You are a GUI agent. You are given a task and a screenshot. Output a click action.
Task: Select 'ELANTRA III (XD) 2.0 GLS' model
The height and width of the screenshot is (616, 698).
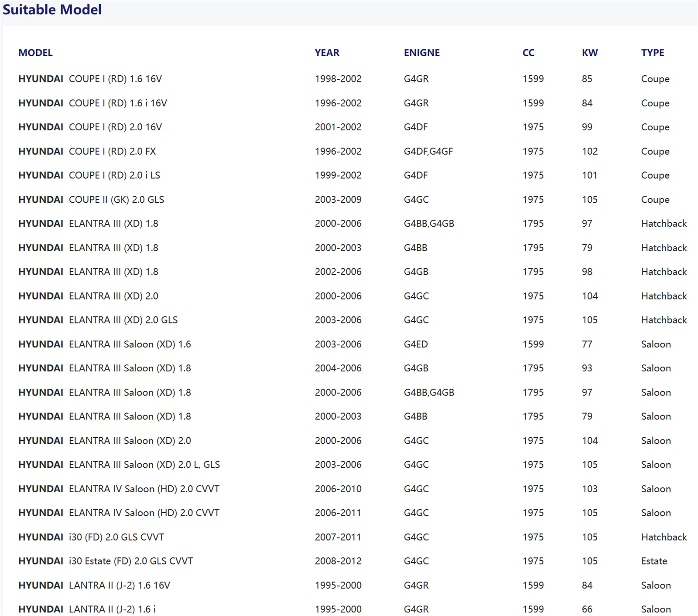(98, 320)
